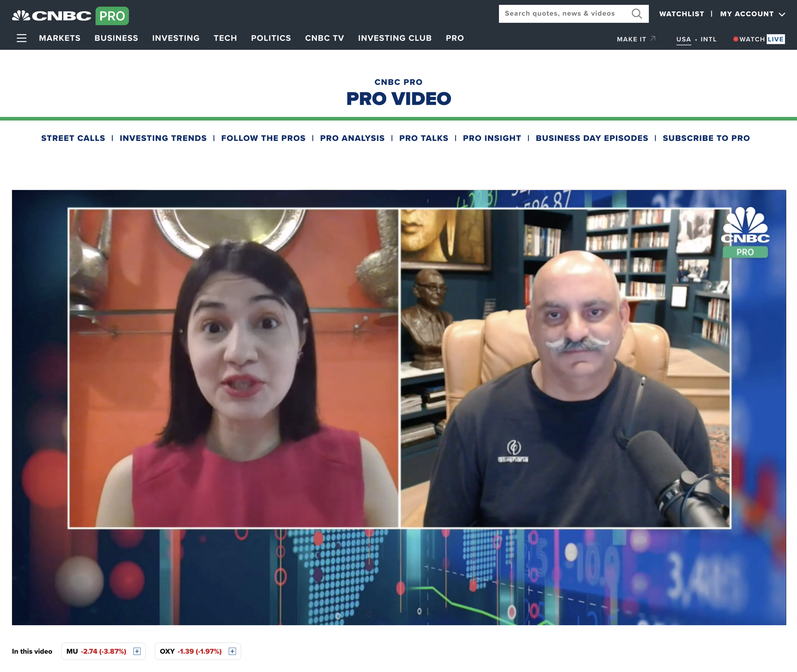Click the green PRO badge logo
The image size is (797, 672).
point(112,16)
